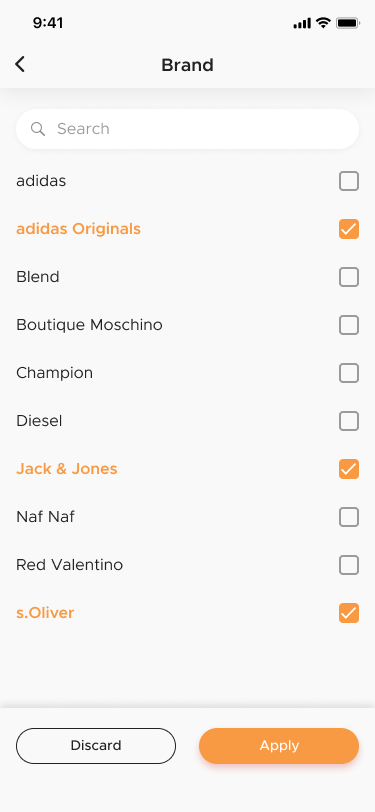Check the Red Valentino checkbox
Screen dimensions: 375x812
(349, 565)
